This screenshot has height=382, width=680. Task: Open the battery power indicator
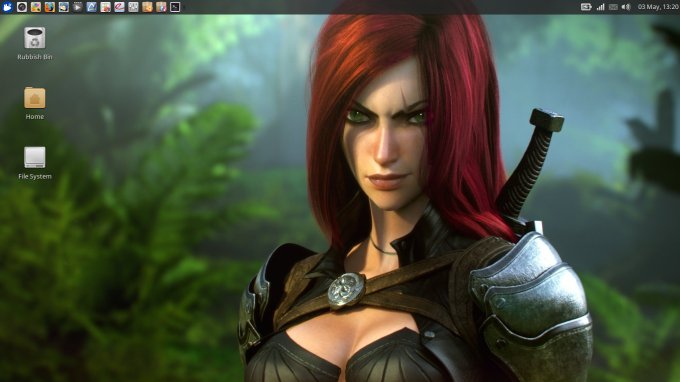tap(586, 7)
